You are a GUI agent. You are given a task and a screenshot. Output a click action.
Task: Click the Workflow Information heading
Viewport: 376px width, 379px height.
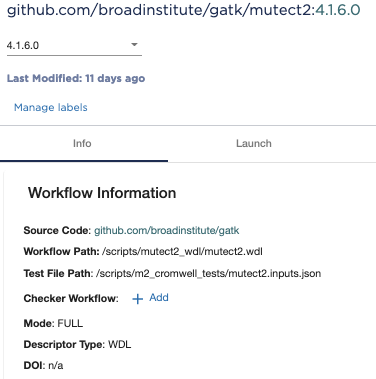point(102,193)
